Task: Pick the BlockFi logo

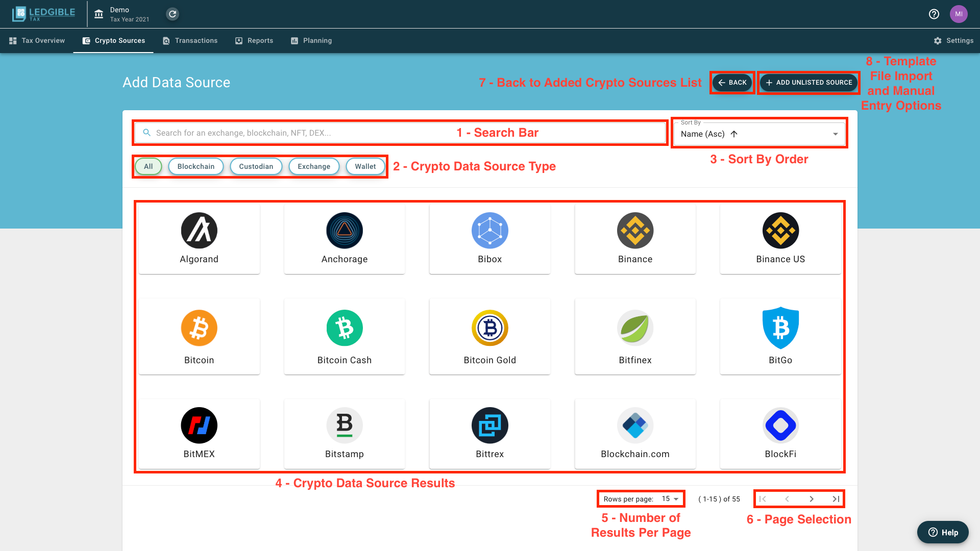Action: [781, 425]
